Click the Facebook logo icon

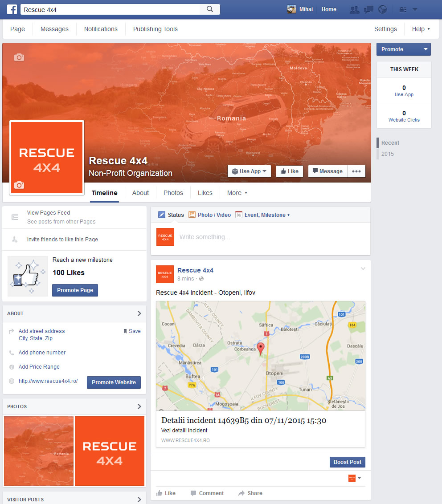pos(12,9)
